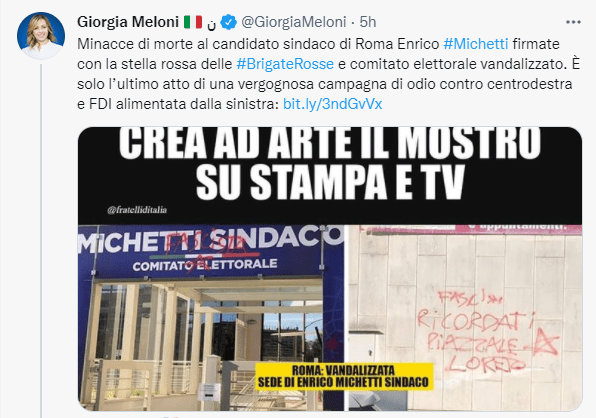The width and height of the screenshot is (596, 418).
Task: Open the three-dot more options menu
Action: tap(573, 22)
